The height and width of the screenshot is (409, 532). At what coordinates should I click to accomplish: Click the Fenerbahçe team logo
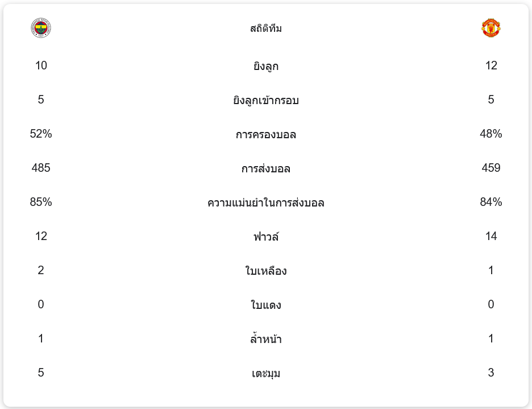click(41, 28)
